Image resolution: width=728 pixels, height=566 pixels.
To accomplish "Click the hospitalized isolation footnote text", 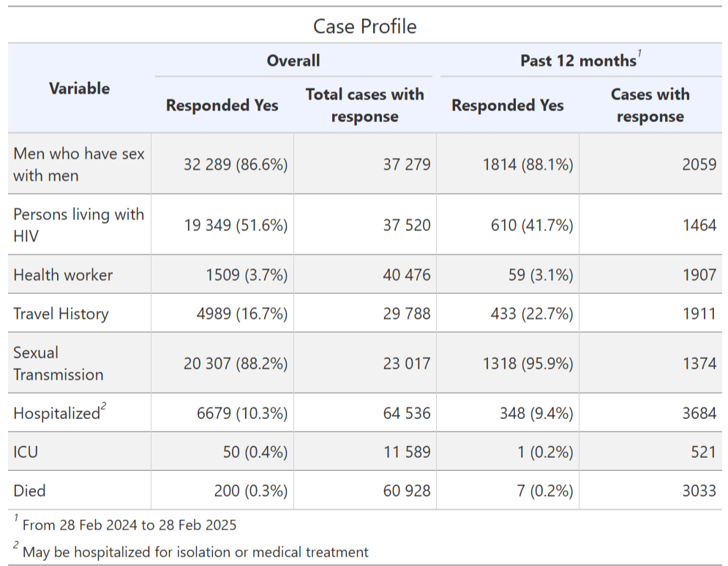I will (x=195, y=552).
